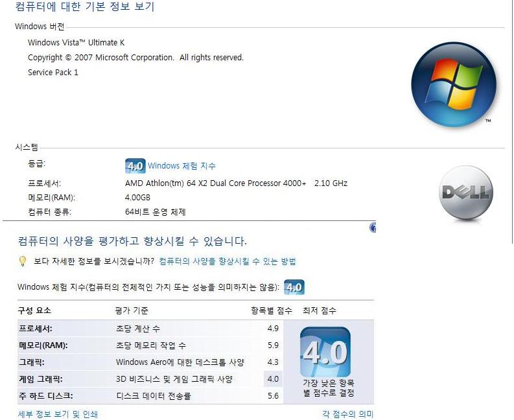The height and width of the screenshot is (420, 514).
Task: Click the large 4.0 base score badge
Action: point(325,352)
